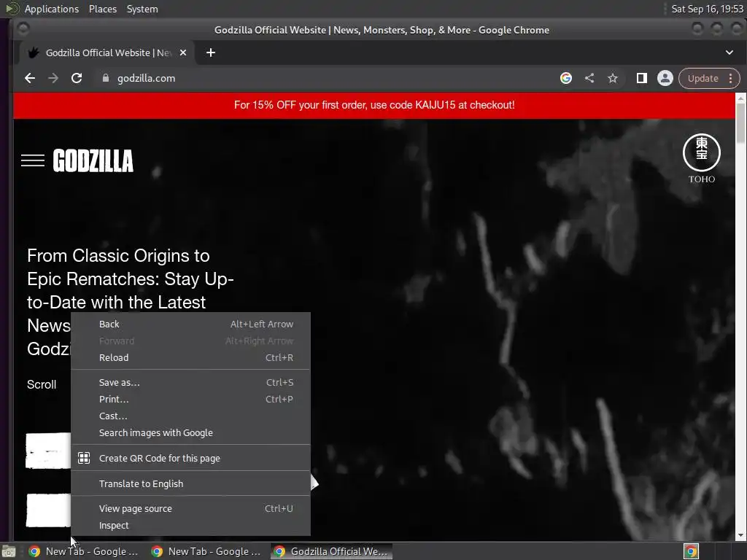Click the Update button in Chrome toolbar
The height and width of the screenshot is (560, 747).
pyautogui.click(x=703, y=79)
